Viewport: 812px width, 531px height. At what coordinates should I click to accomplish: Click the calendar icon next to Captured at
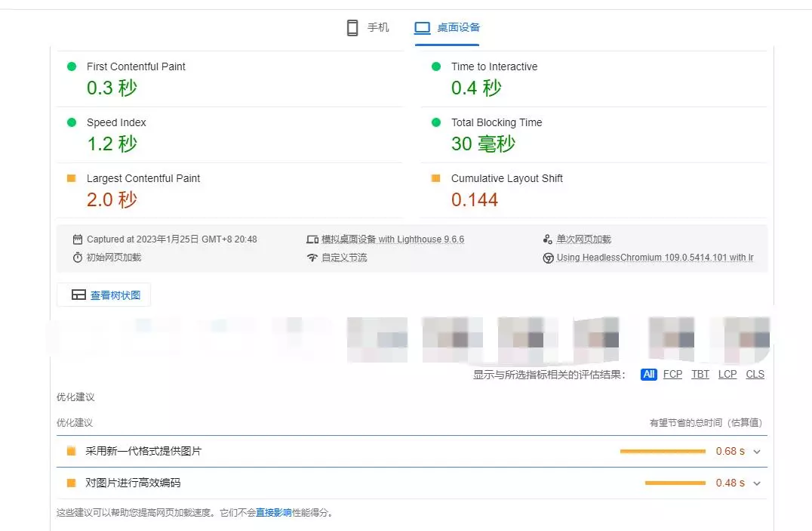(x=78, y=239)
